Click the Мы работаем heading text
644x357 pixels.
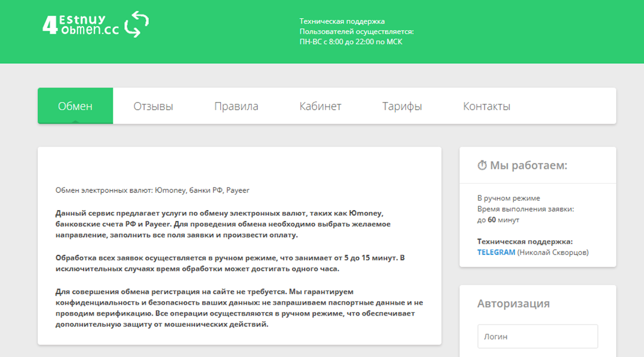click(x=528, y=165)
